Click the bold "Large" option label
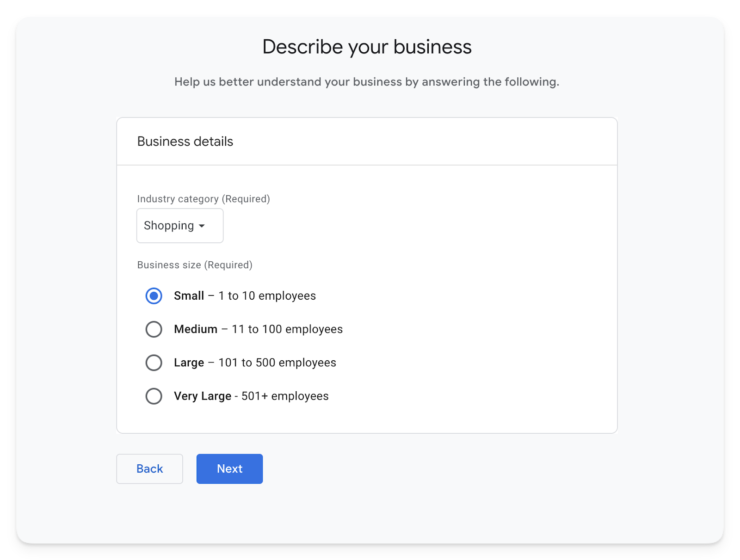 (x=189, y=363)
